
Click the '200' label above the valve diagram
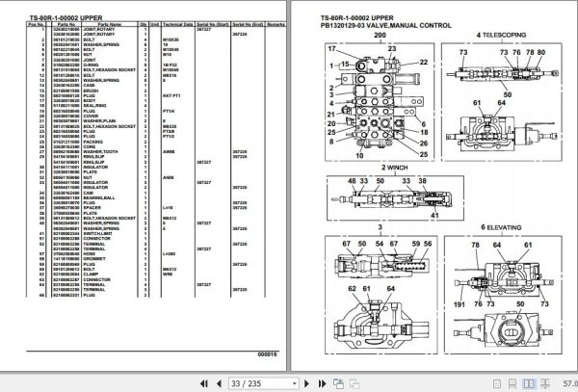380,36
